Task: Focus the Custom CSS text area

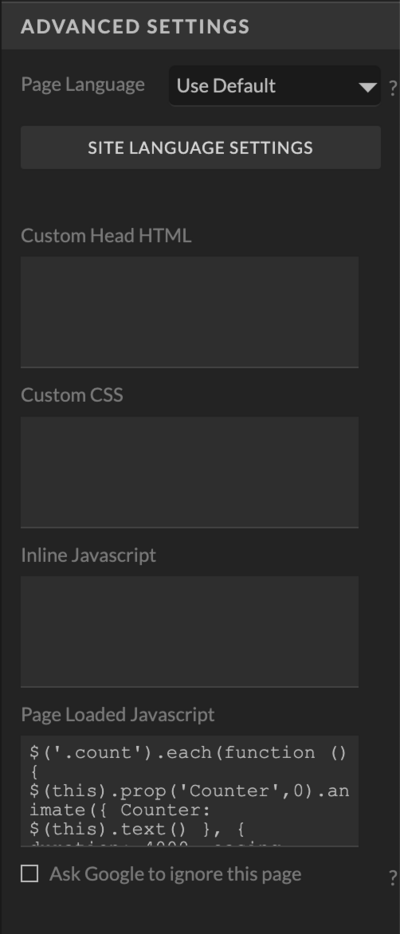Action: [x=189, y=472]
